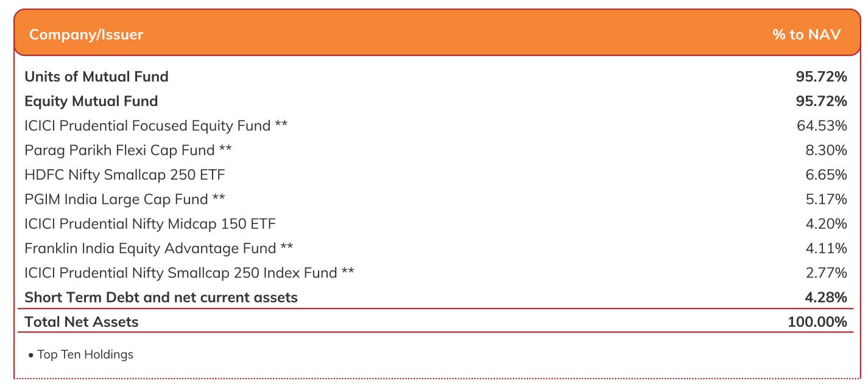Screen dimensions: 868x386
Task: Click the 64.53% NAV value
Action: [x=822, y=126]
